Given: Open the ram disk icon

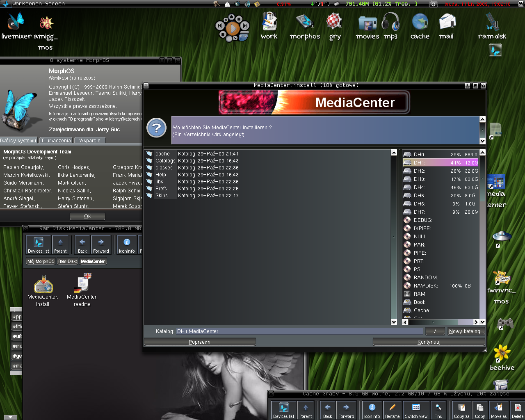Looking at the screenshot, I should click(492, 26).
